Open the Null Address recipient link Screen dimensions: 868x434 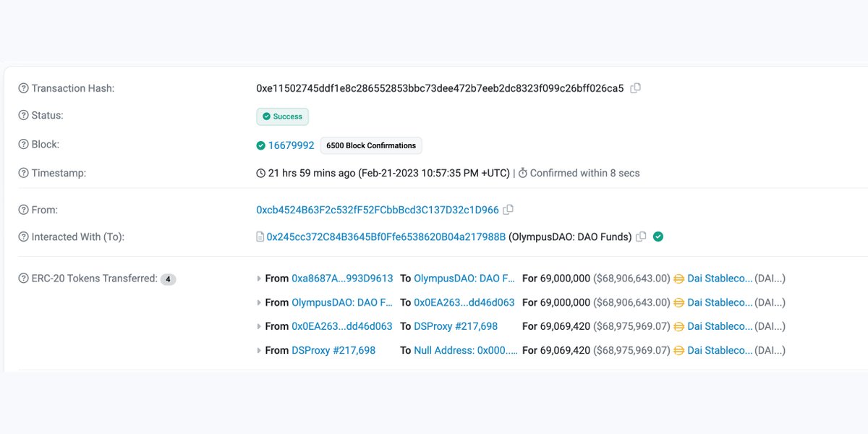coord(465,350)
